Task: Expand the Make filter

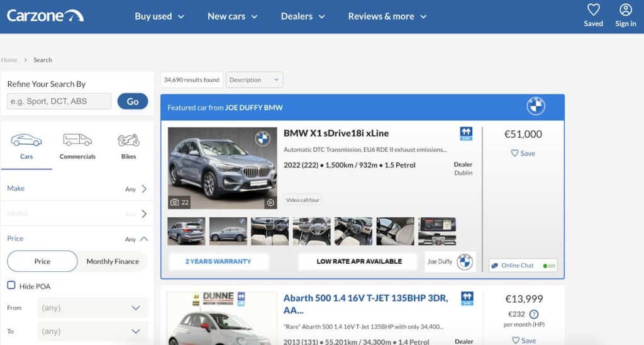Action: coord(77,188)
